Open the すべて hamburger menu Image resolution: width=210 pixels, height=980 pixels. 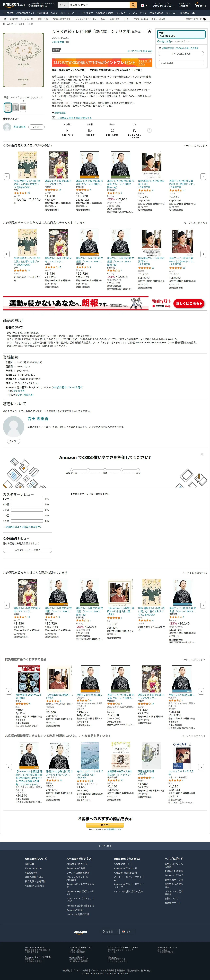tap(8, 13)
